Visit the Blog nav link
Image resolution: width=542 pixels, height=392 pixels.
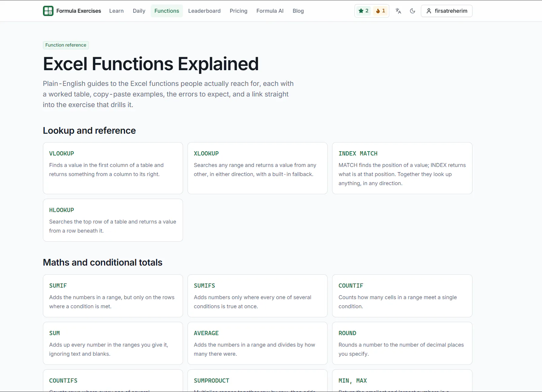(x=298, y=11)
